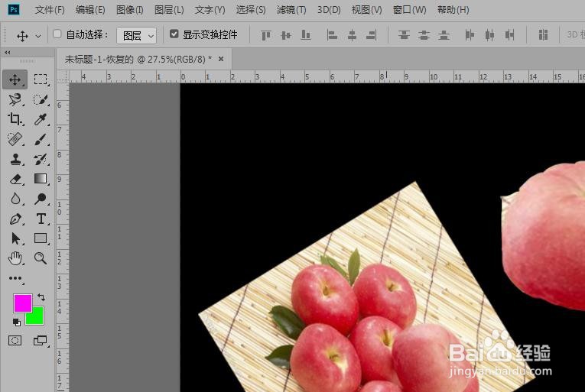
Task: Distribute right edges of layers
Action: point(509,35)
